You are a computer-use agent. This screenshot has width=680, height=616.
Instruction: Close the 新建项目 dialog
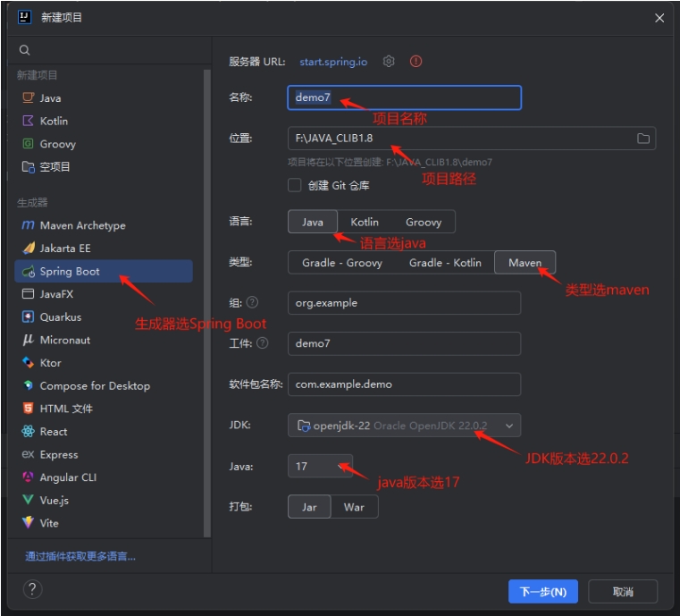659,18
